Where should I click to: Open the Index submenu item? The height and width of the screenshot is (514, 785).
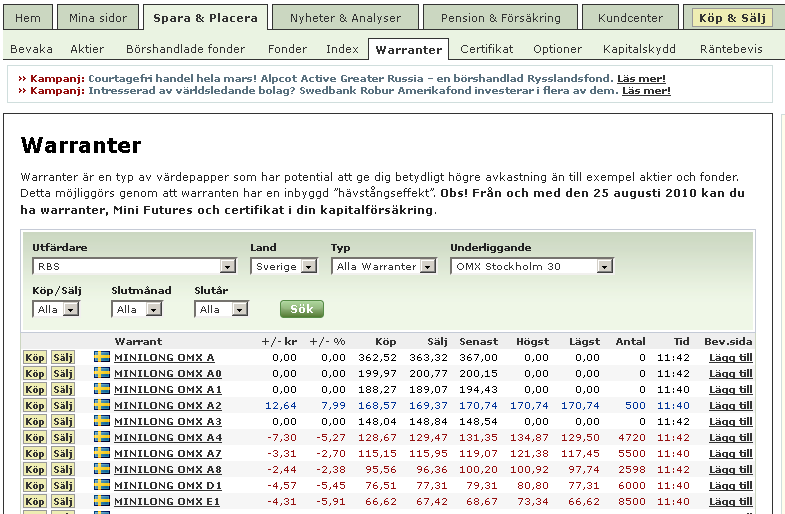[x=342, y=49]
